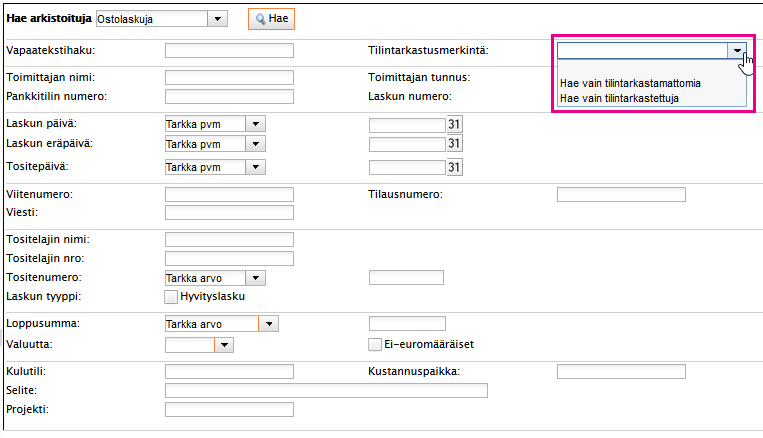763x438 pixels.
Task: Select Hae vain tilintarkastamattomia option
Action: (x=630, y=83)
